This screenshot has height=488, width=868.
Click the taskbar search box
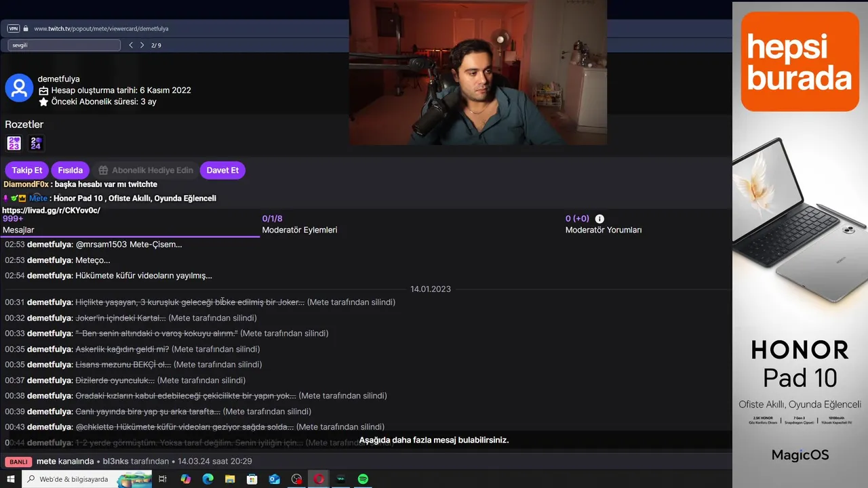(x=87, y=479)
